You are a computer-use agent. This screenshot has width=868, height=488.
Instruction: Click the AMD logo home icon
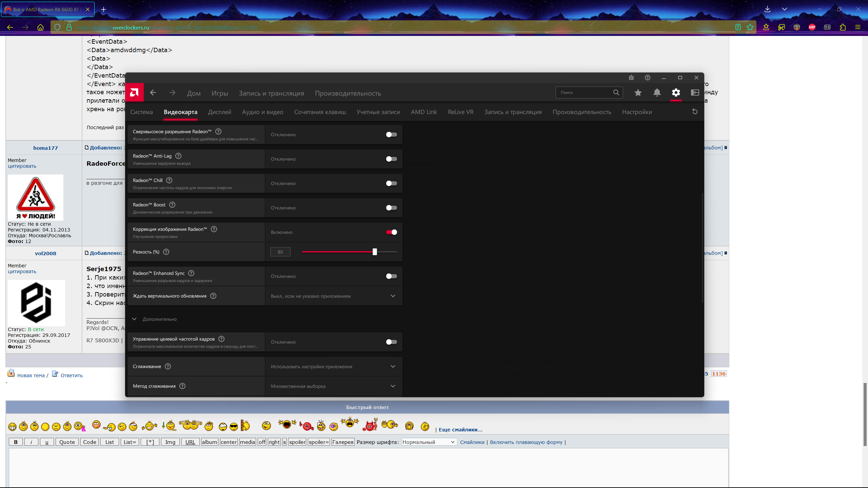pos(134,93)
